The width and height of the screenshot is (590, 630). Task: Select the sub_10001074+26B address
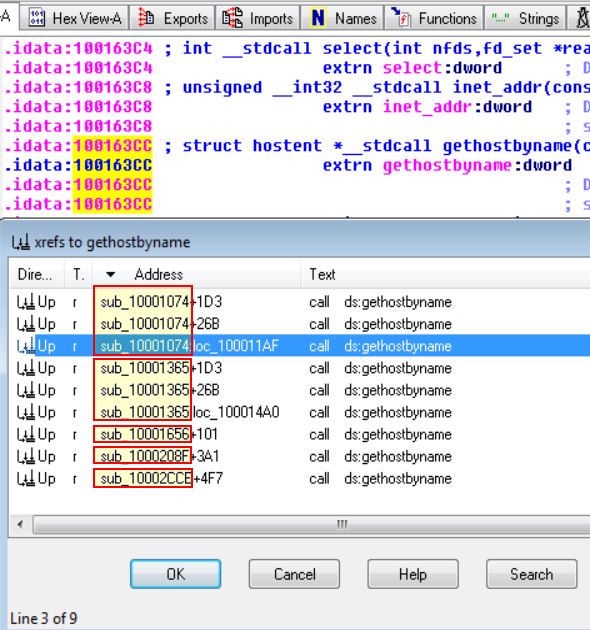160,324
